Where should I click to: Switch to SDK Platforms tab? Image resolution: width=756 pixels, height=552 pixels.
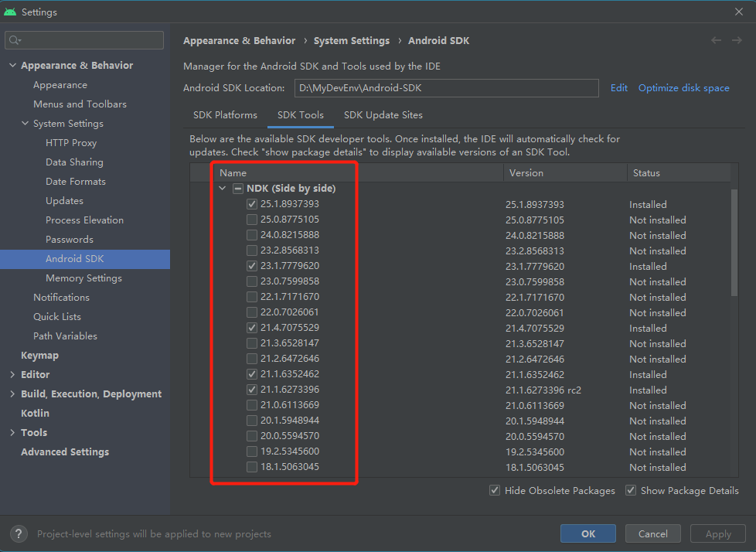click(225, 115)
